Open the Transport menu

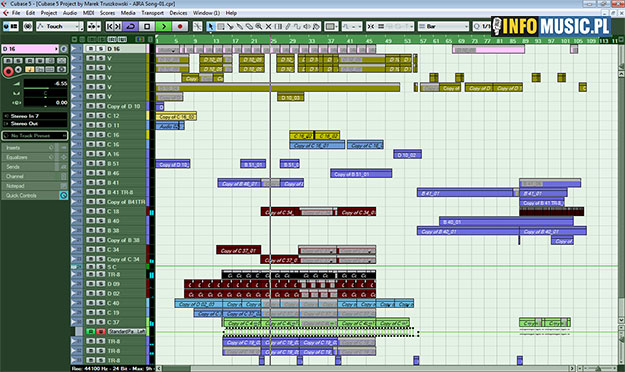click(153, 13)
